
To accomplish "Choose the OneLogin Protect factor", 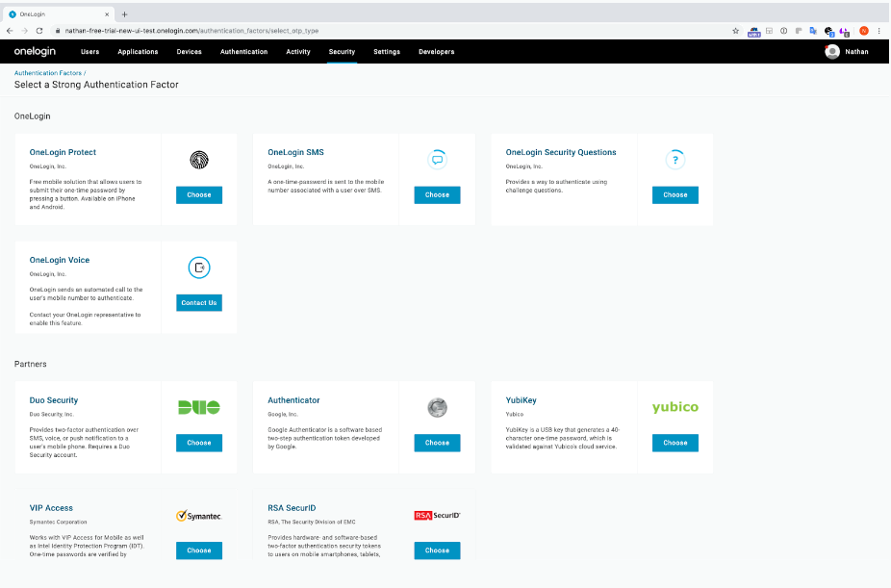I will tap(199, 194).
